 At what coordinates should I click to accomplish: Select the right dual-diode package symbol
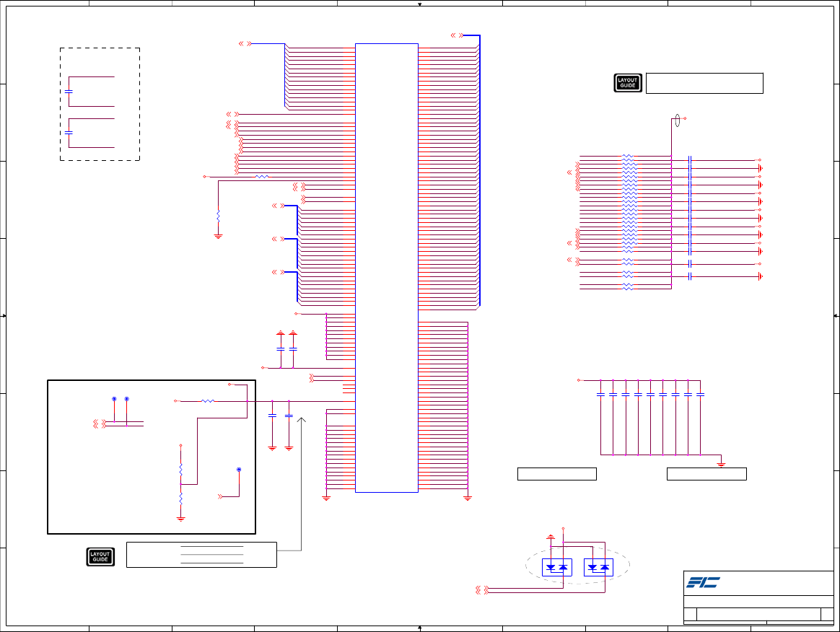pyautogui.click(x=598, y=567)
